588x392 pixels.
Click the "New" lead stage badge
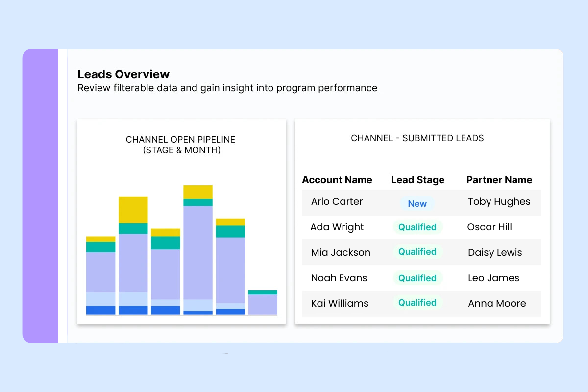tap(417, 204)
